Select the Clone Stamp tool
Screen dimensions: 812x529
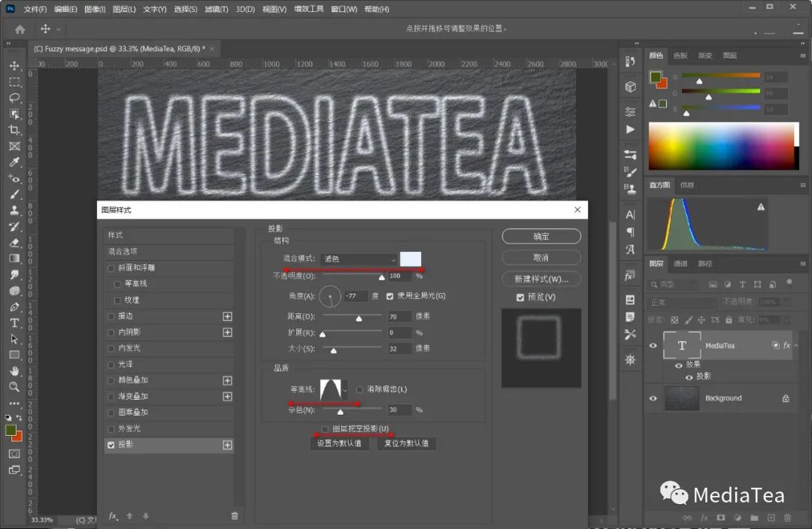pyautogui.click(x=14, y=210)
